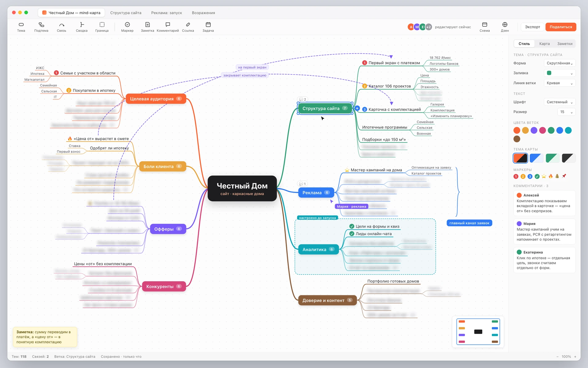Switch to Дзен mode
Screen dimensions: 588x368
tap(505, 25)
